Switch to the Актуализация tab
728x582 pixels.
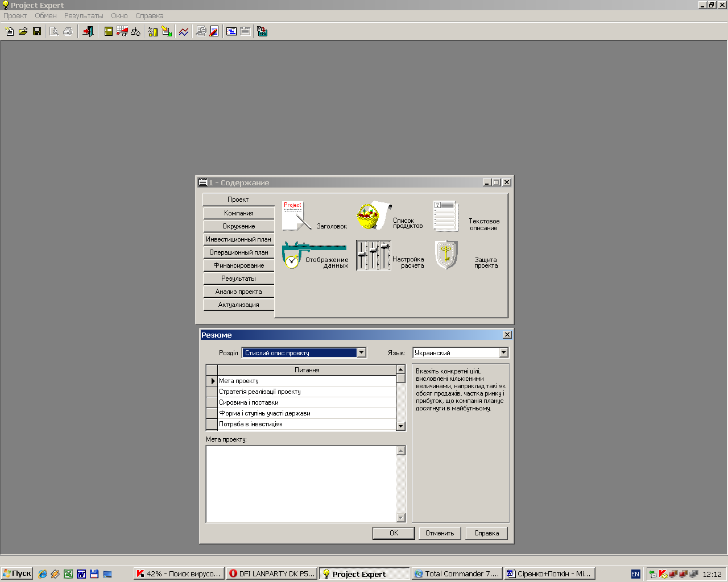click(239, 305)
